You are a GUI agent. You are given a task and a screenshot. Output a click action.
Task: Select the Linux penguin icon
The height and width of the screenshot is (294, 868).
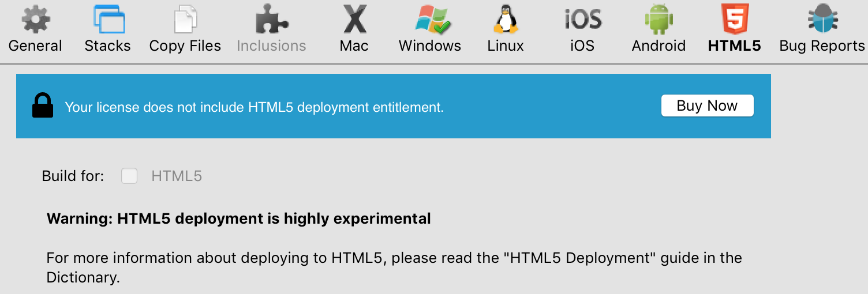tap(506, 20)
